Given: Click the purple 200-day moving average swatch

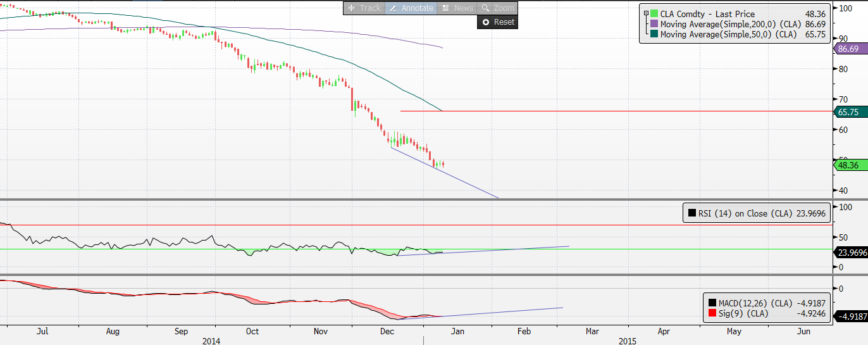Looking at the screenshot, I should click(654, 24).
